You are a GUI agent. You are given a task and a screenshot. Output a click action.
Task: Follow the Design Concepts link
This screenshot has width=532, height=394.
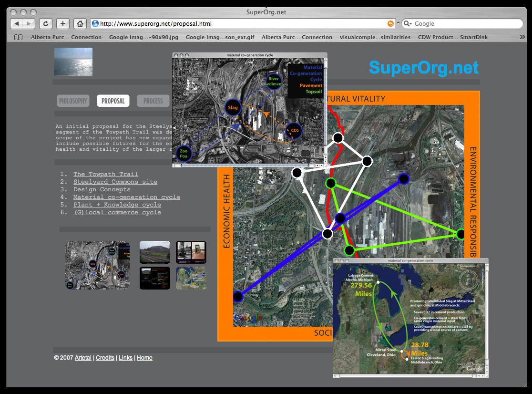(102, 189)
